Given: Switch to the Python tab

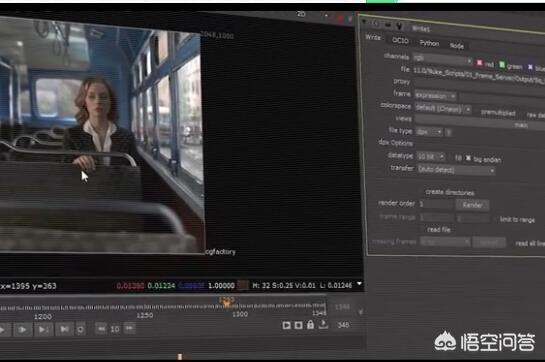Looking at the screenshot, I should coord(429,43).
